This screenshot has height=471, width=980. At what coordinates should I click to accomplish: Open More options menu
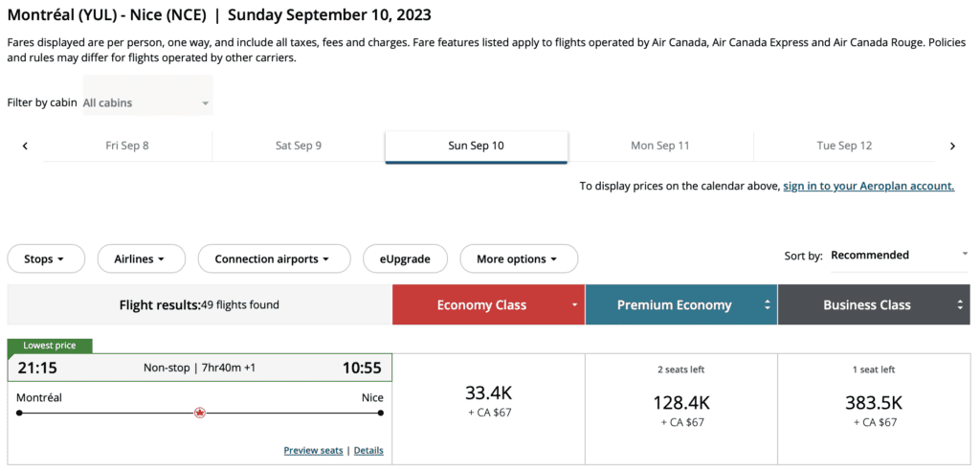(519, 258)
